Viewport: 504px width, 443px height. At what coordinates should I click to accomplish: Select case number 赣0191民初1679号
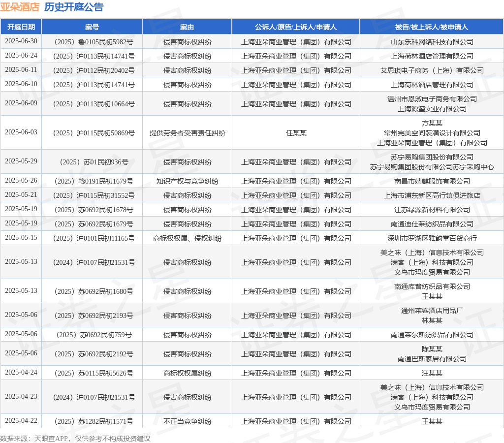(x=94, y=181)
